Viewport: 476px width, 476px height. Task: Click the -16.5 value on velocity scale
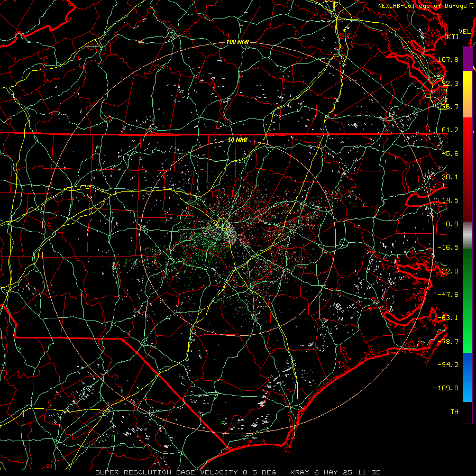(448, 248)
